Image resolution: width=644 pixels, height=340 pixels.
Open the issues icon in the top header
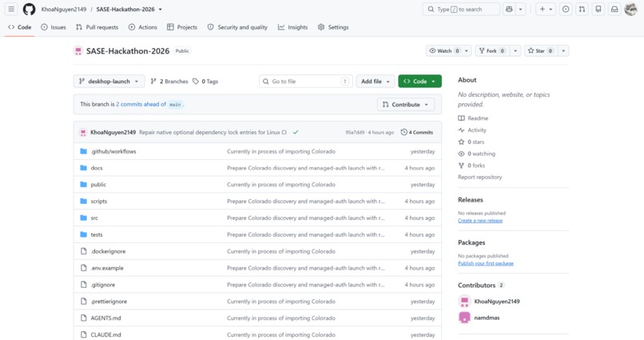[566, 9]
